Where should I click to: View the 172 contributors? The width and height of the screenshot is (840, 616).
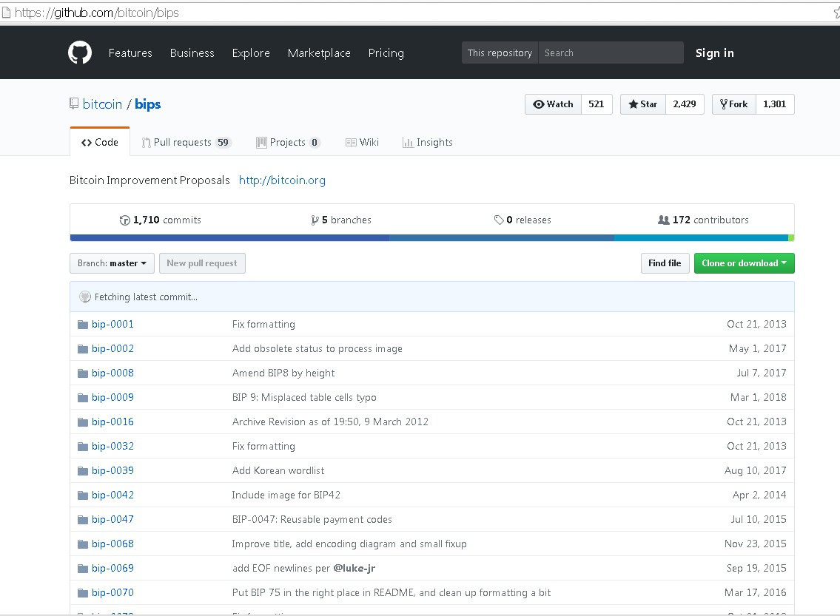(703, 220)
